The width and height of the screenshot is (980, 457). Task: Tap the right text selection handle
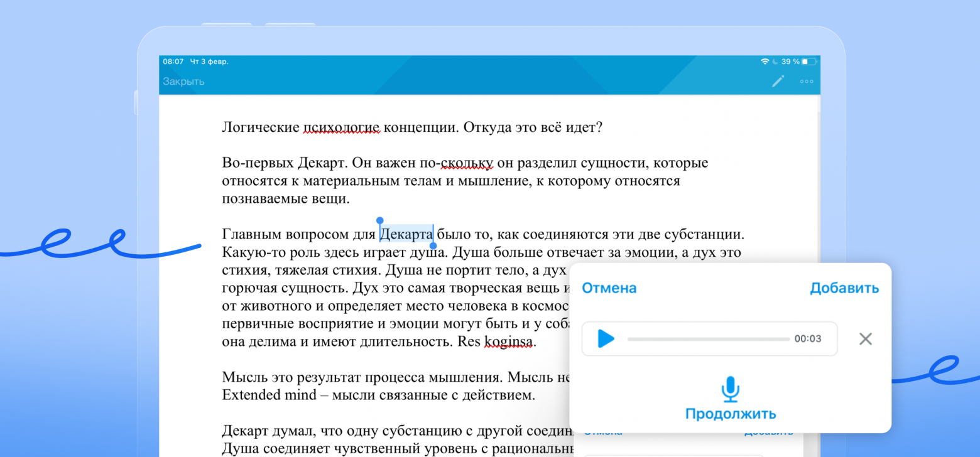pyautogui.click(x=433, y=246)
